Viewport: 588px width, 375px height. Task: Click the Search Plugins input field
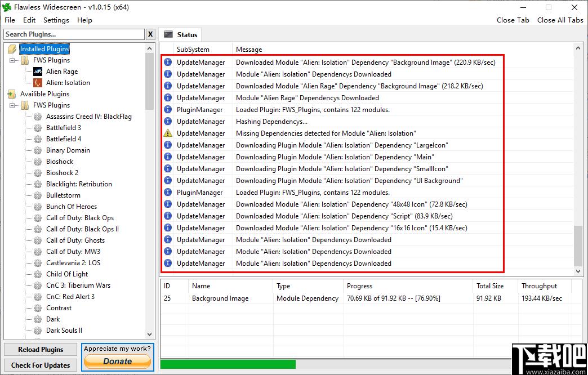(74, 34)
